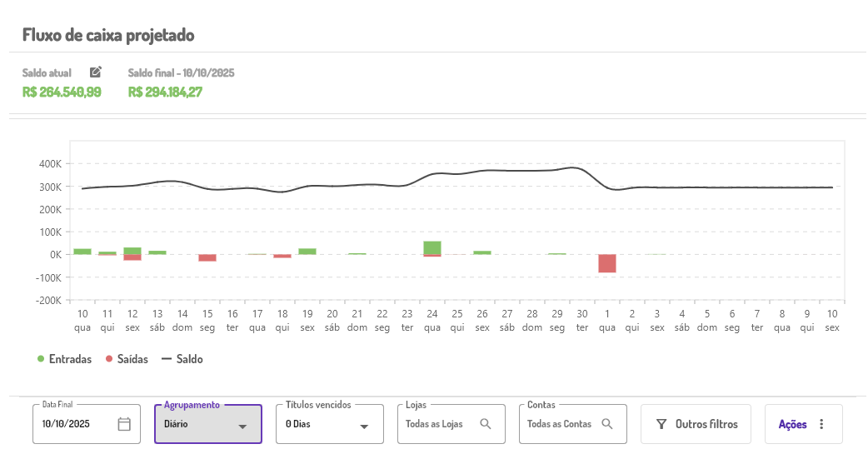The height and width of the screenshot is (459, 868).
Task: Click the search icon in Contas field
Action: (607, 424)
